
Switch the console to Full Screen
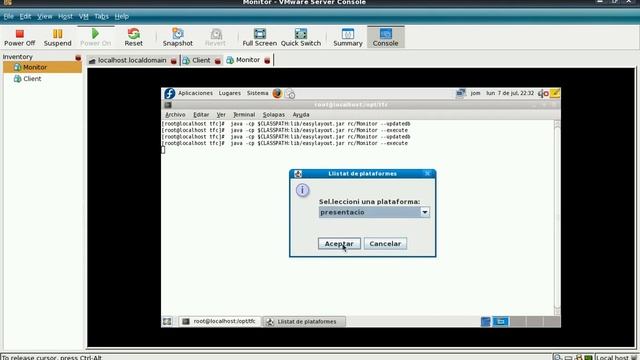[260, 38]
